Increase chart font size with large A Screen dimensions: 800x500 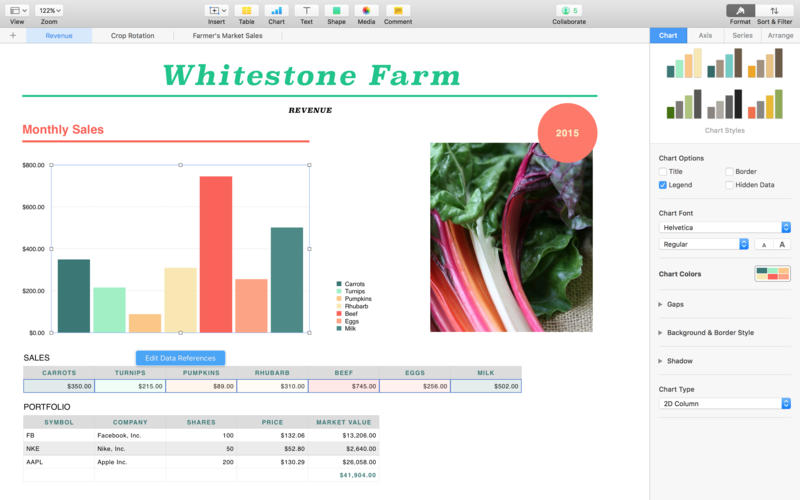[782, 245]
